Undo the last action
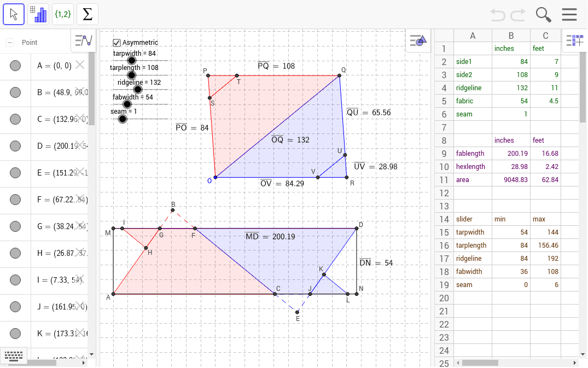The image size is (588, 368). 497,15
